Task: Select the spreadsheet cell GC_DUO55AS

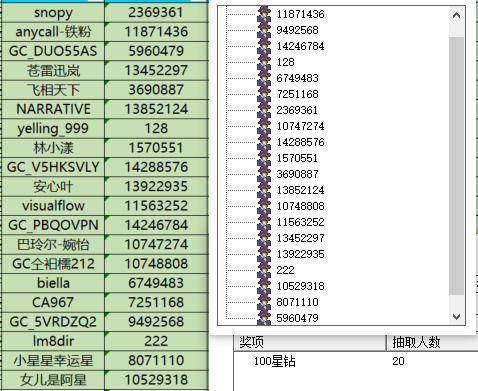Action: click(53, 51)
